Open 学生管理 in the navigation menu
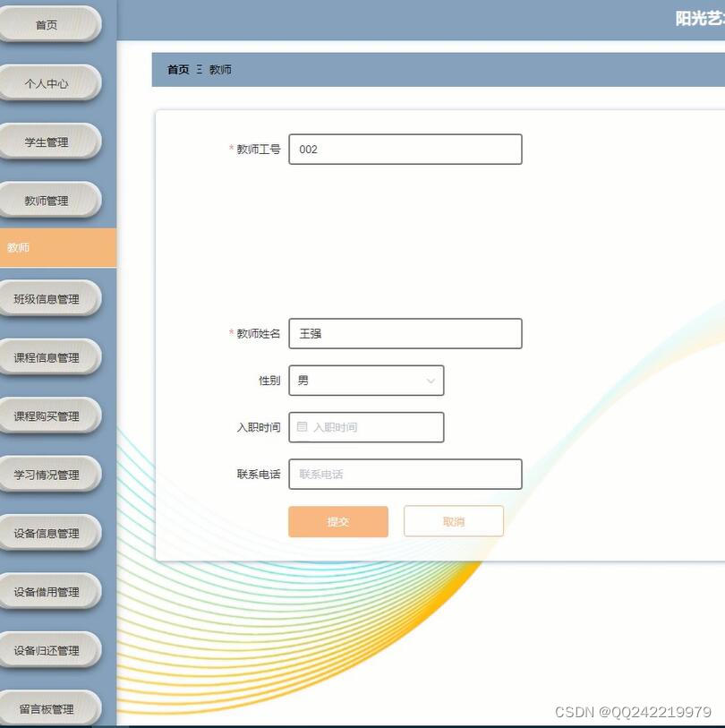The image size is (725, 728). [x=50, y=141]
